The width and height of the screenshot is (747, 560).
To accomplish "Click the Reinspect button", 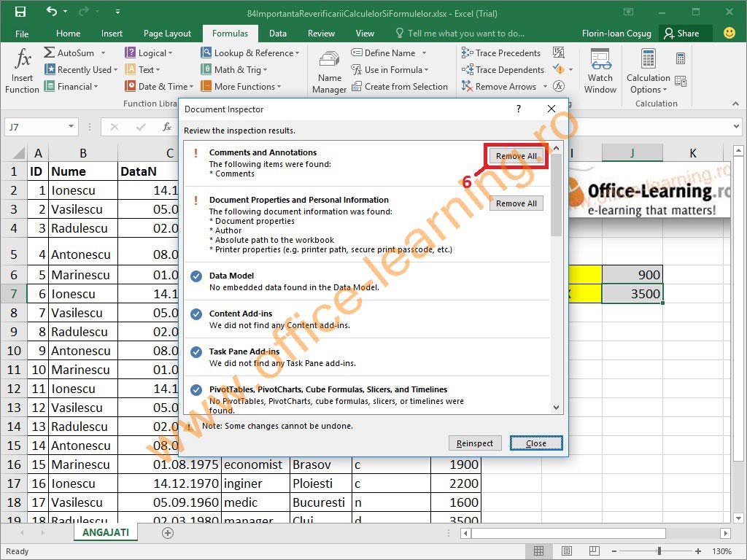I will click(x=474, y=443).
